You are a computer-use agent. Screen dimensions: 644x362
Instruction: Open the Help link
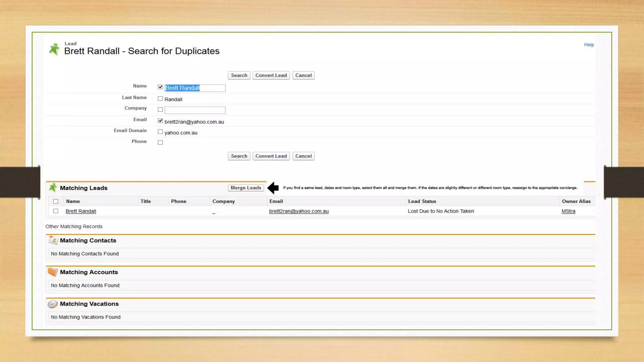(x=589, y=45)
